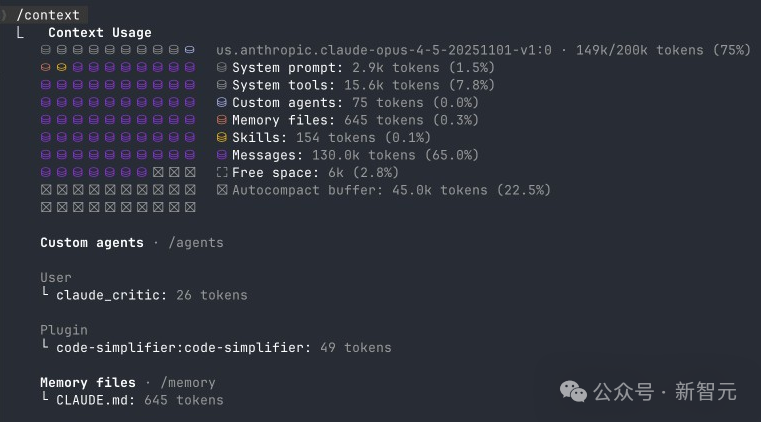The height and width of the screenshot is (422, 761).
Task: Click the red Memory files legend icon
Action: [222, 120]
